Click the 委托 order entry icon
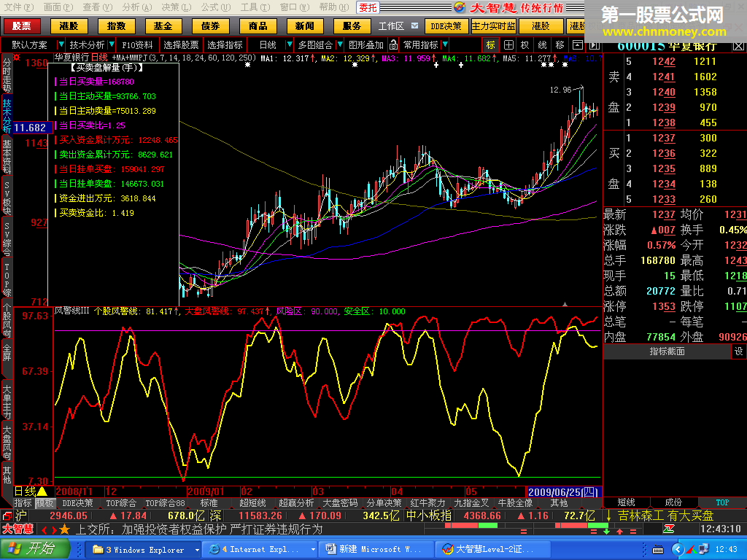 tap(368, 7)
